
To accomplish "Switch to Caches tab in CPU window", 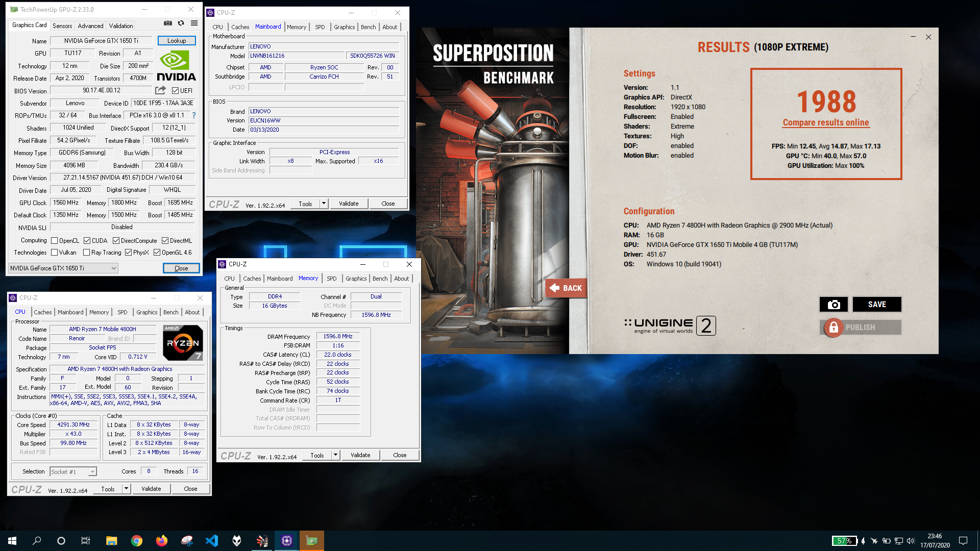I will 43,312.
